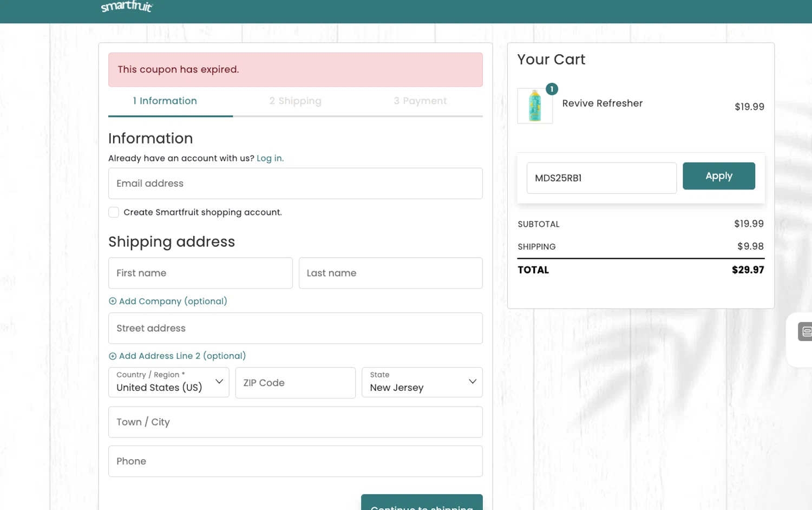Go to the 3 Payment step

point(420,101)
